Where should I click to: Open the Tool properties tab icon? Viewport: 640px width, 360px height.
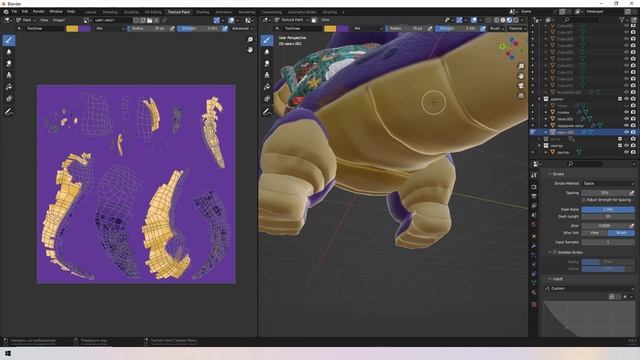[534, 175]
